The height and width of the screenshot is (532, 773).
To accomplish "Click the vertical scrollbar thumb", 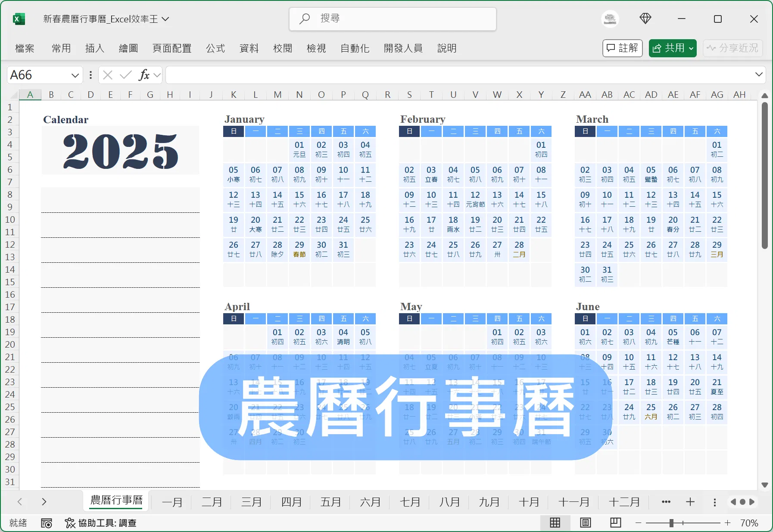I will point(765,175).
